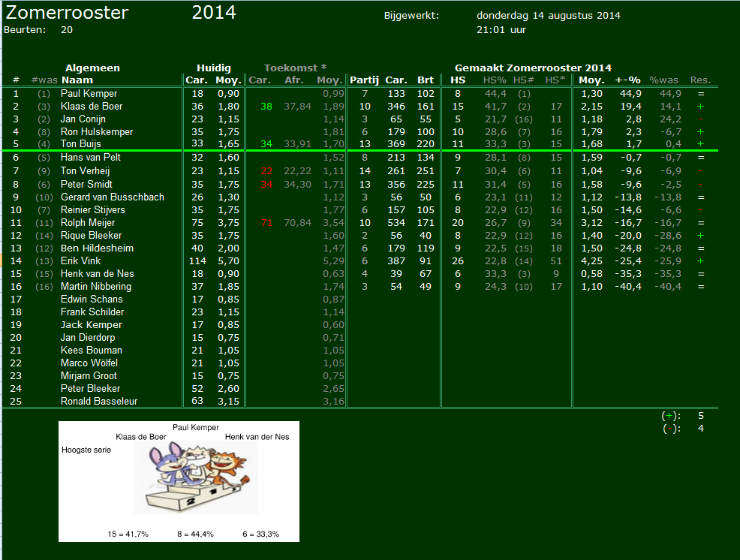Click the value "37,84" for Klaas de Boer
The image size is (740, 560).
point(297,107)
